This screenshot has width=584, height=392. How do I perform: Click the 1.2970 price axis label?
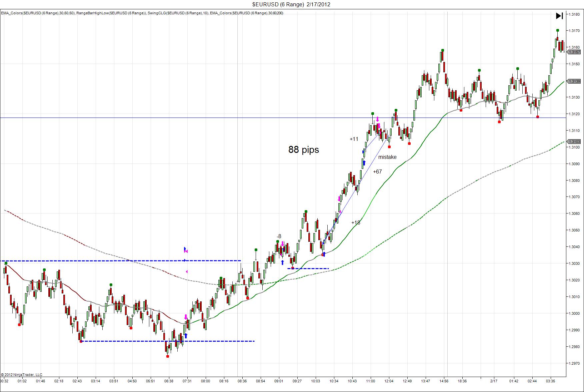575,363
